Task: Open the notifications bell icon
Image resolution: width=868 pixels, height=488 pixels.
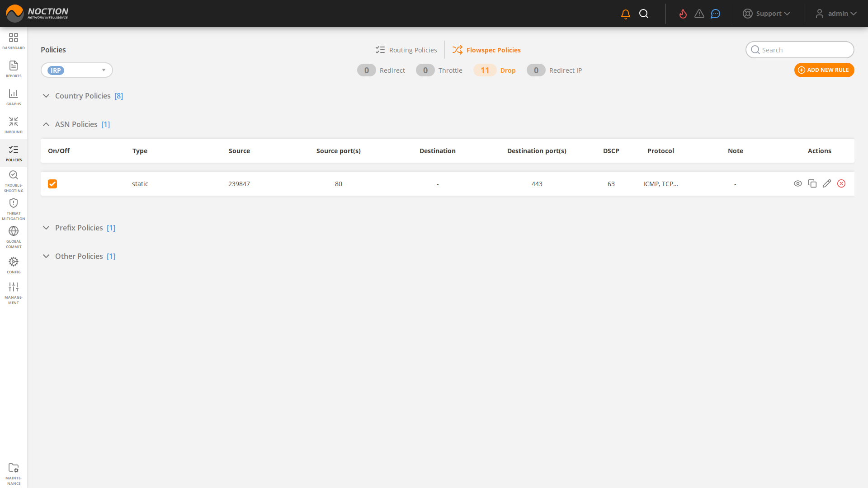Action: coord(626,14)
